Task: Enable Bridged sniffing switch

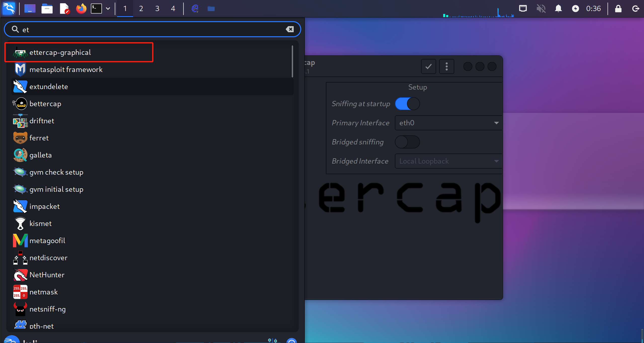Action: click(407, 142)
